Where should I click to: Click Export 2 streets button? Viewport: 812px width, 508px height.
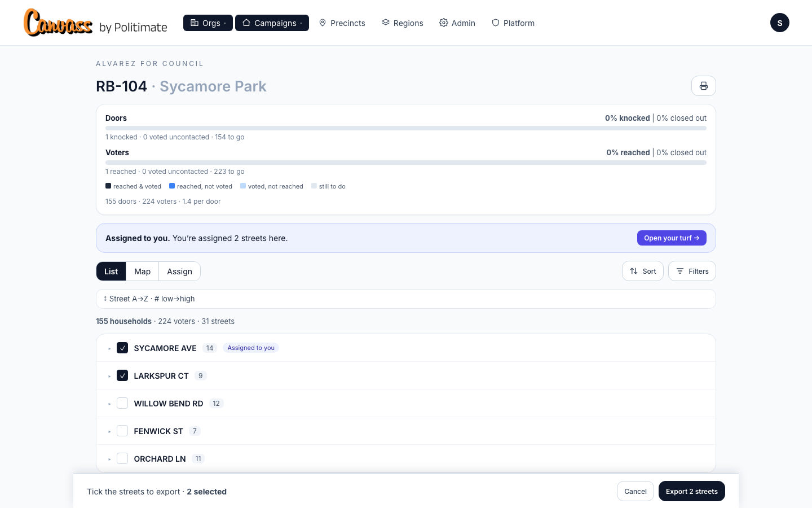pyautogui.click(x=691, y=491)
